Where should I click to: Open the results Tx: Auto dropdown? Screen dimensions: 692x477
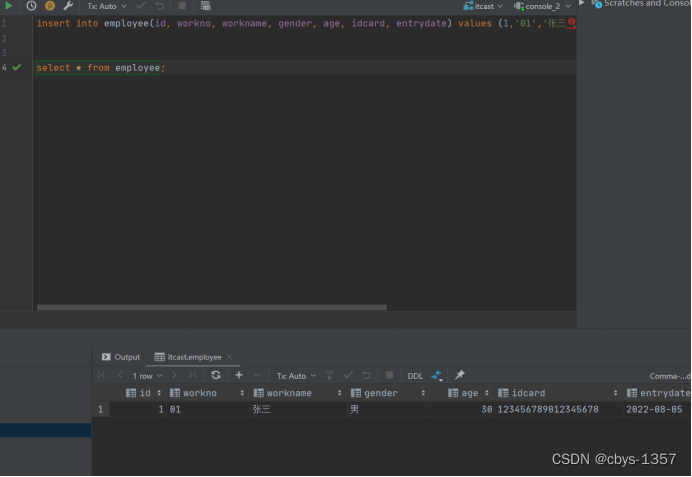point(296,376)
